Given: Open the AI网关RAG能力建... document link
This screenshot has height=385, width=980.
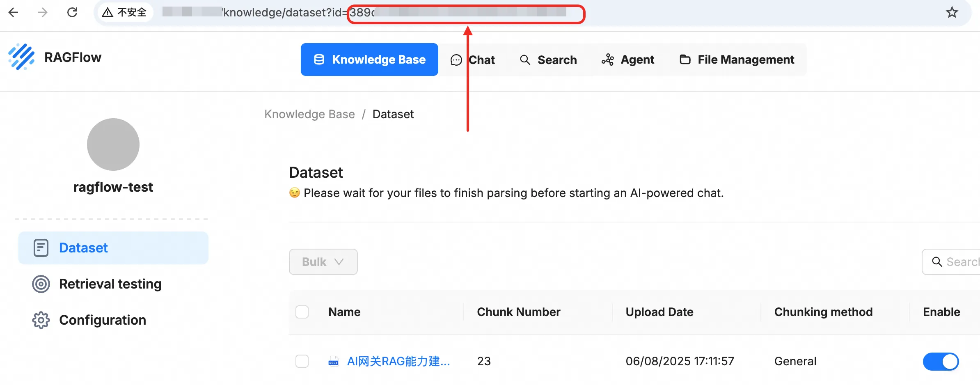Looking at the screenshot, I should pos(398,361).
